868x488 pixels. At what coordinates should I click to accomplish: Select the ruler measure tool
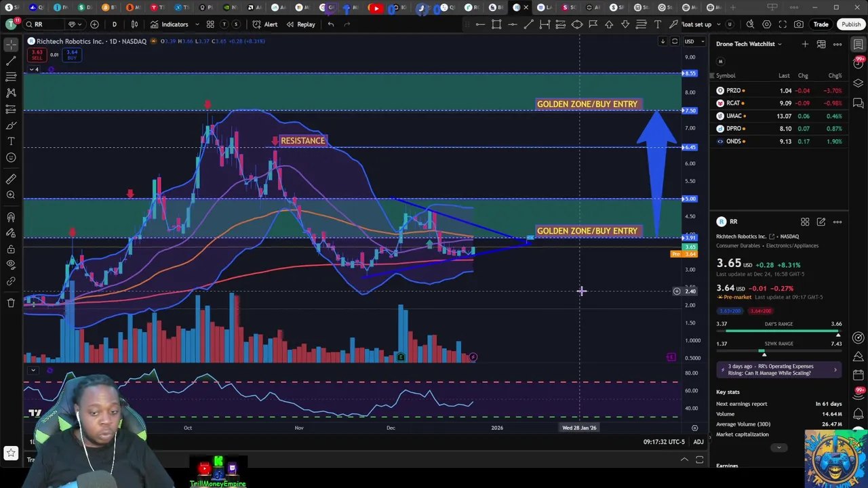11,179
